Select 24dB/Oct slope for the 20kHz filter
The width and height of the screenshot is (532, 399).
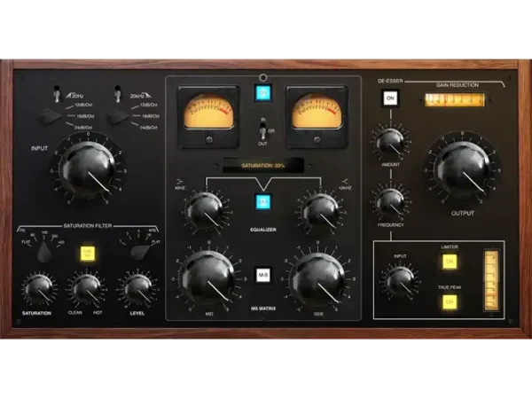point(149,128)
